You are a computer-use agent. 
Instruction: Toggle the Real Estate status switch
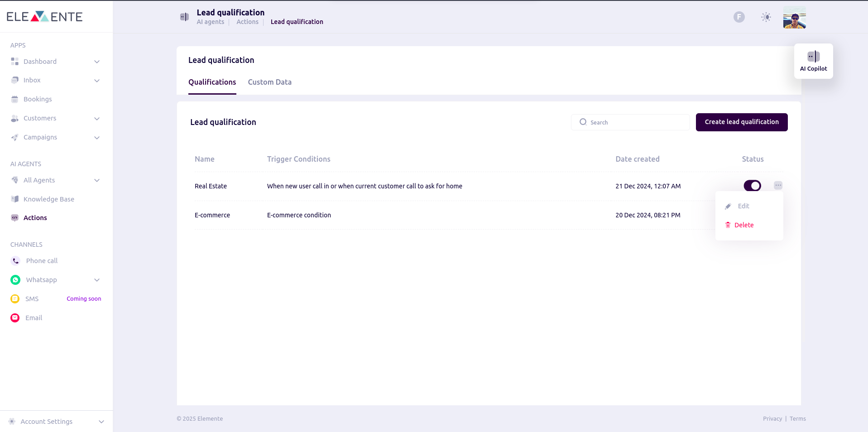pyautogui.click(x=753, y=186)
